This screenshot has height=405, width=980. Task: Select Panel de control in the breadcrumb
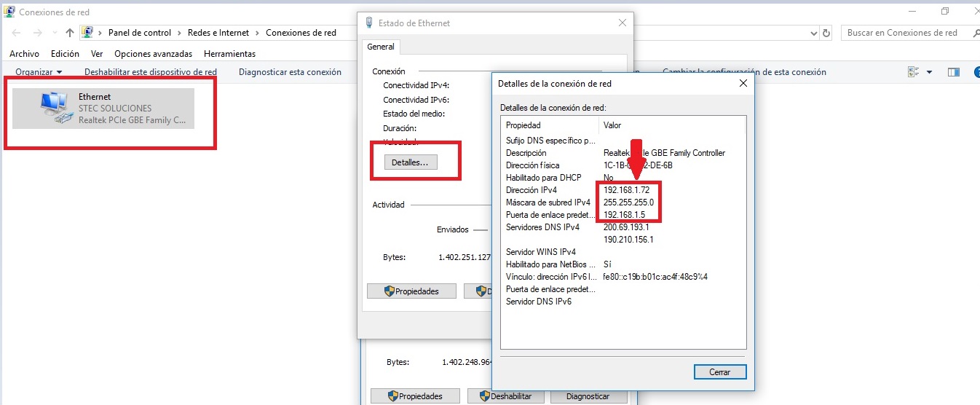[x=140, y=33]
